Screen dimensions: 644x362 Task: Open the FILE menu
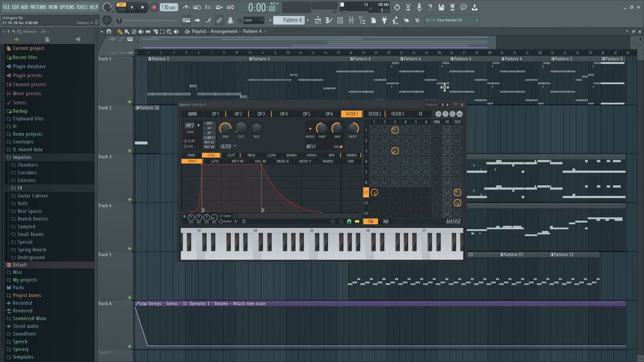(x=6, y=7)
